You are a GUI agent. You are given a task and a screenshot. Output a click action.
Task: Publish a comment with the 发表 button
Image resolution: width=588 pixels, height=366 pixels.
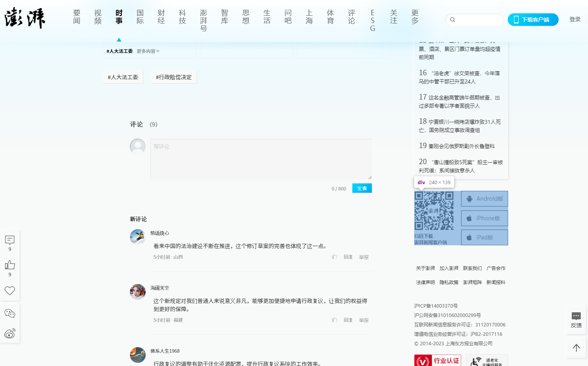pyautogui.click(x=362, y=188)
